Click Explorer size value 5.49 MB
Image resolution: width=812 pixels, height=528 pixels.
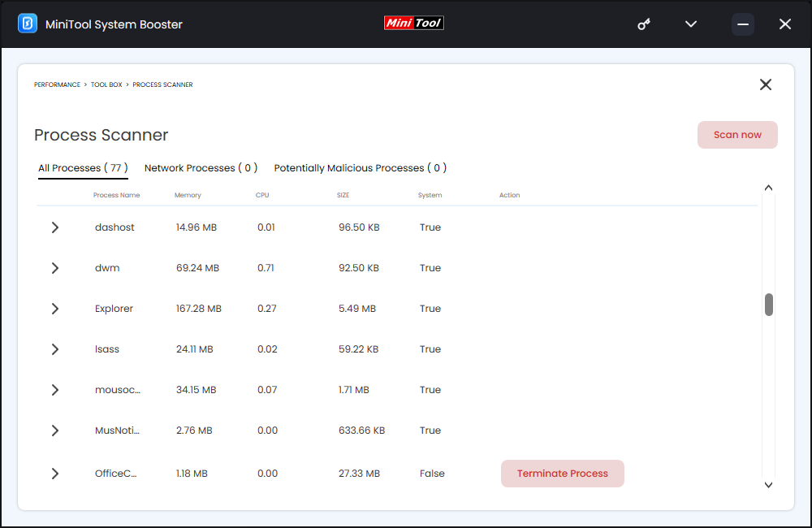(x=356, y=309)
